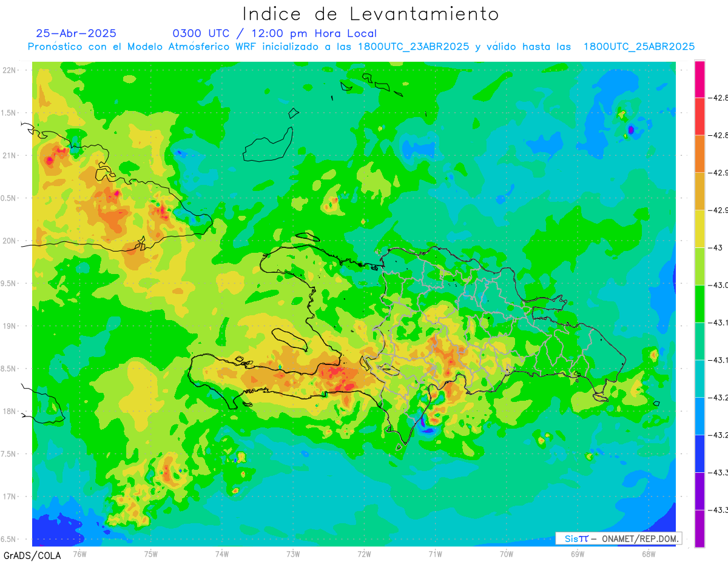The width and height of the screenshot is (728, 562).
Task: Click the "0300 UTC / 12:00 pm Hora Local" time label
Action: point(275,33)
